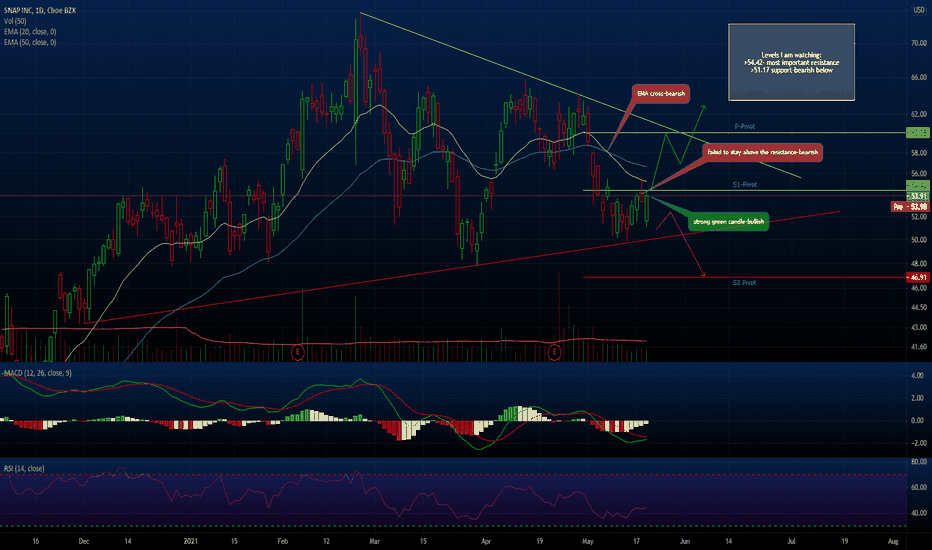Click the May date axis label

coord(588,542)
